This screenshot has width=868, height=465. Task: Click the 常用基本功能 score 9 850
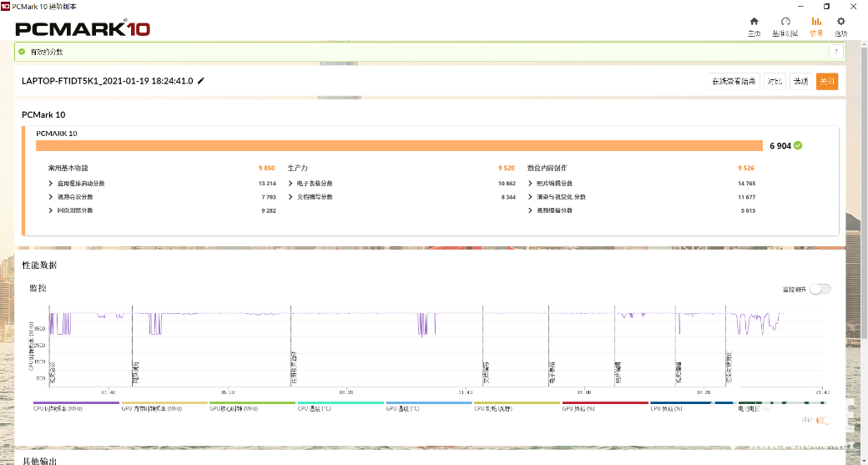click(x=266, y=169)
